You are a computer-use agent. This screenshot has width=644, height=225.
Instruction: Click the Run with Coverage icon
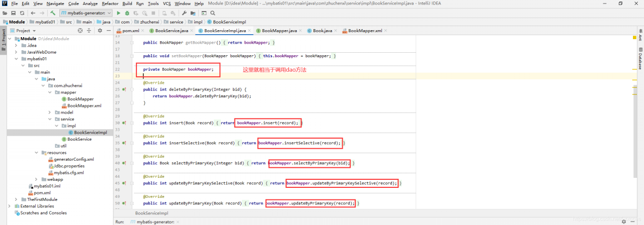pyautogui.click(x=136, y=13)
